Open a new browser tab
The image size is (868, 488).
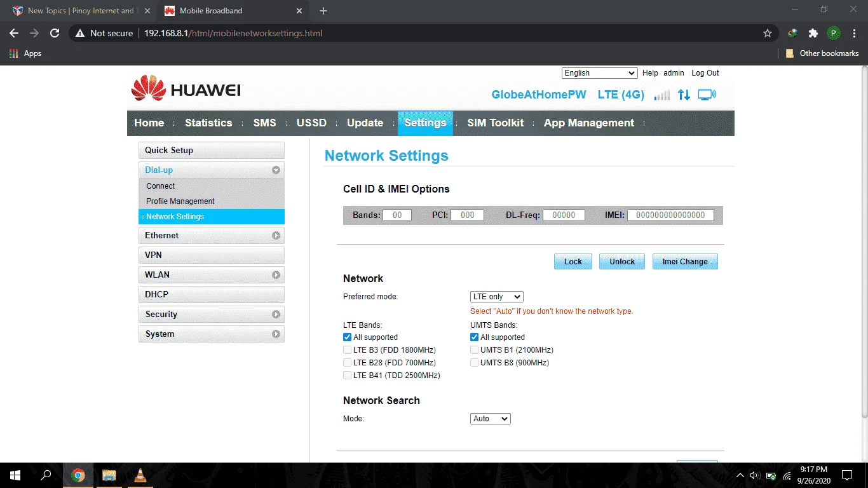pos(323,11)
